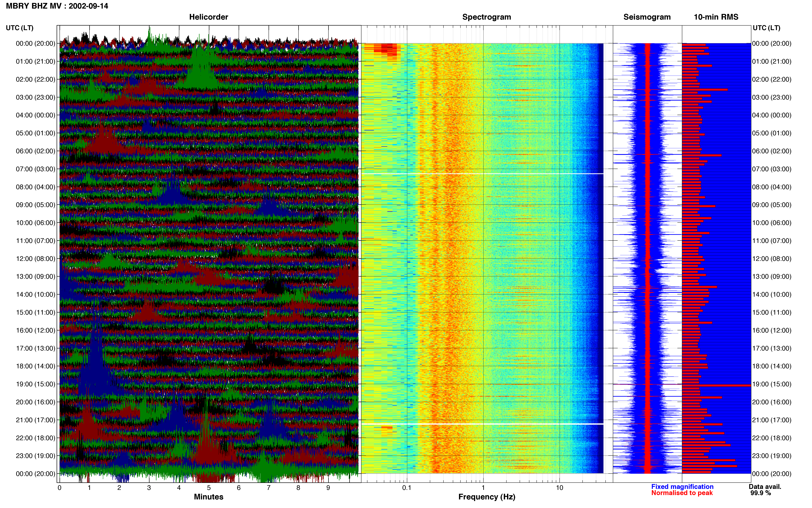Click '20:00 (16:00)' on the RMS panel time axis
Viewport: 812px width, 508px height.
pos(772,402)
